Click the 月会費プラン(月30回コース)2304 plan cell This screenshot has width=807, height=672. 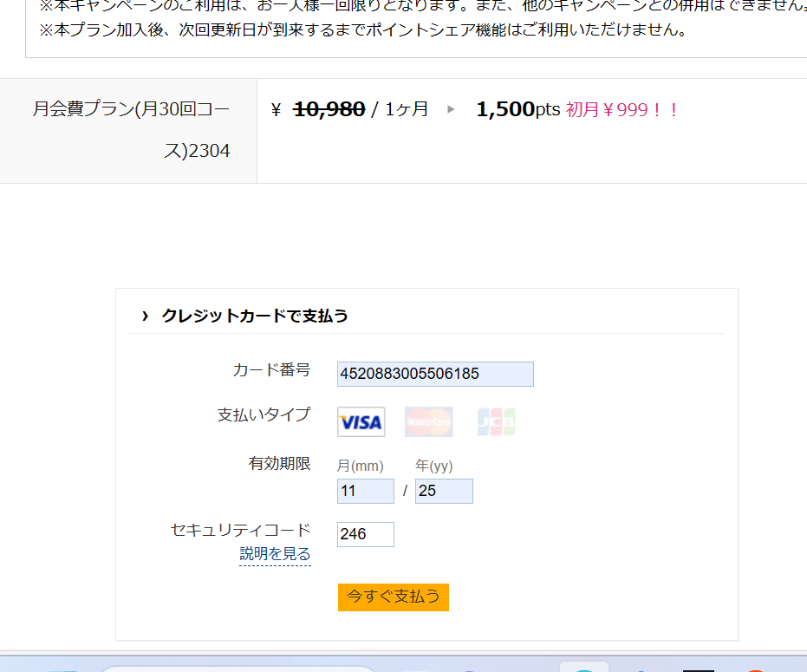128,131
